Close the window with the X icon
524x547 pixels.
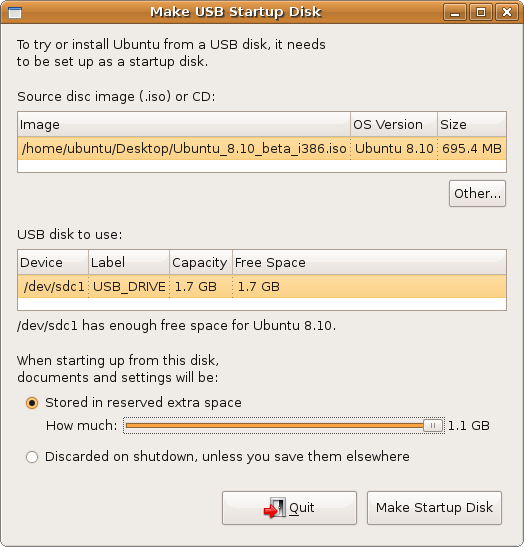pyautogui.click(x=507, y=13)
